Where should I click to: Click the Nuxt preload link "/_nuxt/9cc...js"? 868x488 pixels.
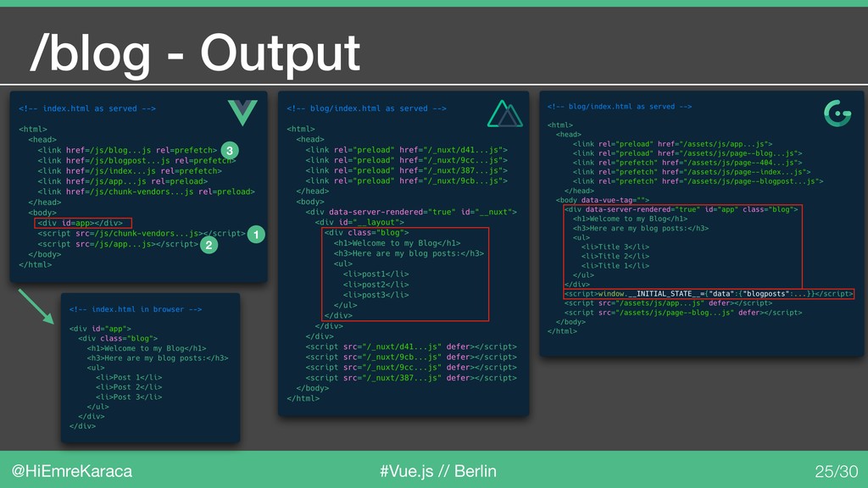click(x=406, y=160)
